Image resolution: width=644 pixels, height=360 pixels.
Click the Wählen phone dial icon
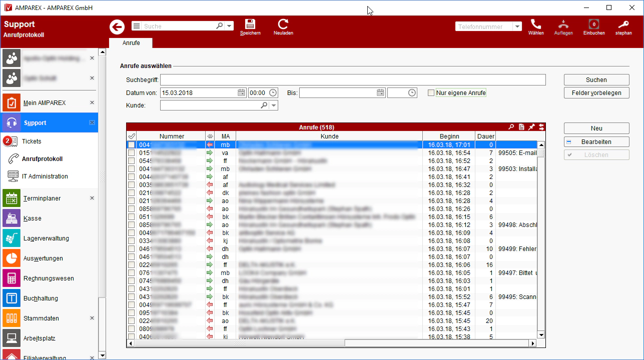[x=535, y=24]
